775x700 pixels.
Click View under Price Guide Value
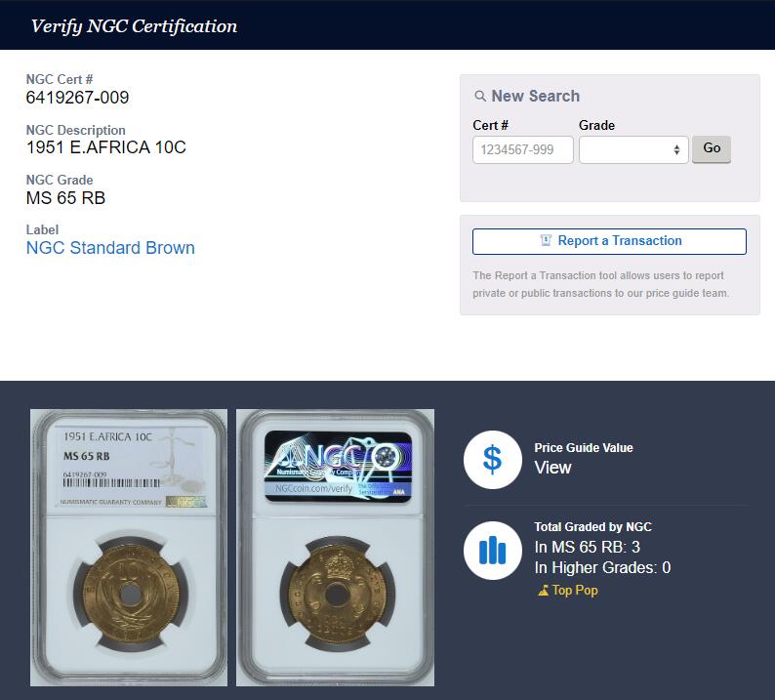(x=552, y=468)
